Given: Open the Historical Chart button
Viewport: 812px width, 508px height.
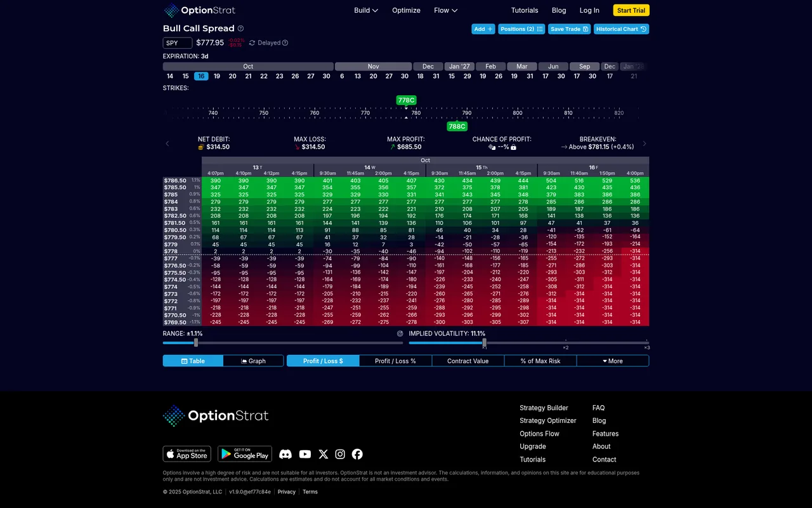Looking at the screenshot, I should (x=622, y=29).
